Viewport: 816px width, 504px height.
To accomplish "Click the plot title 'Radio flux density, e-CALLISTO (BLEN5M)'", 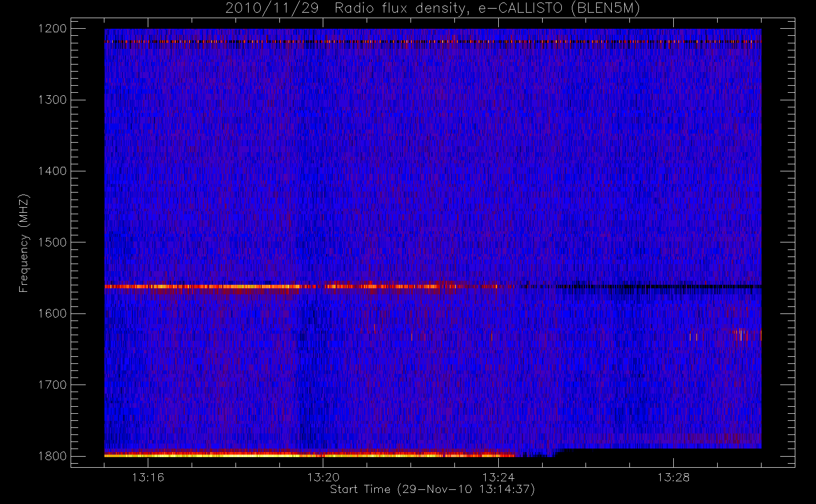I will [487, 9].
